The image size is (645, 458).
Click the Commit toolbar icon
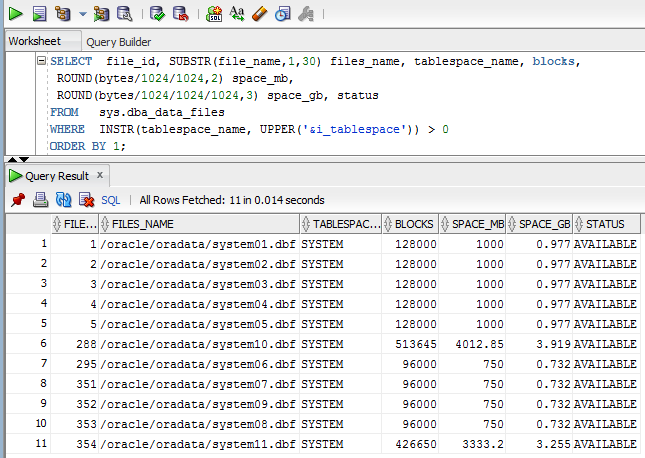tap(157, 14)
